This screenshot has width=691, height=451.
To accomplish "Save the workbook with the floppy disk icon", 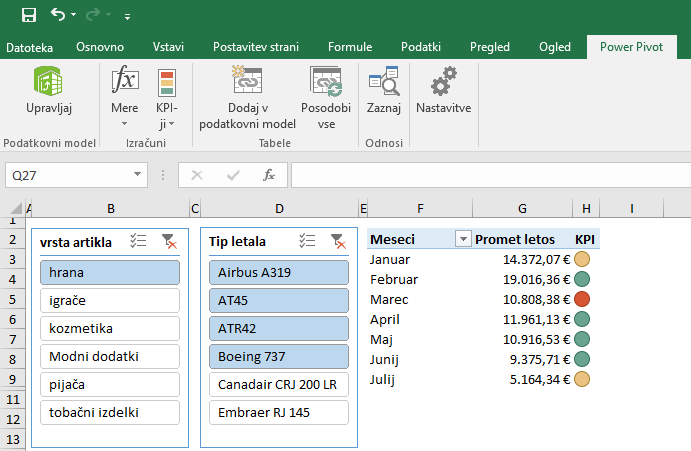I will point(29,15).
